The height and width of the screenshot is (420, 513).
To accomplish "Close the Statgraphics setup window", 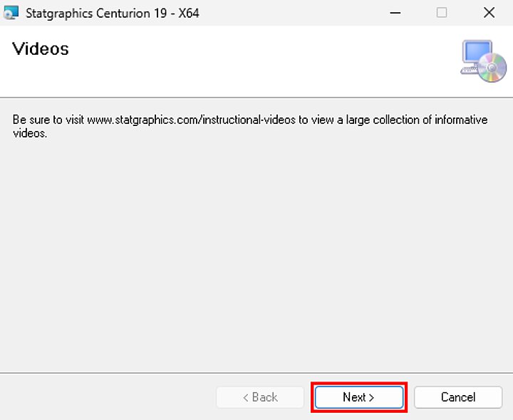I will pos(489,13).
